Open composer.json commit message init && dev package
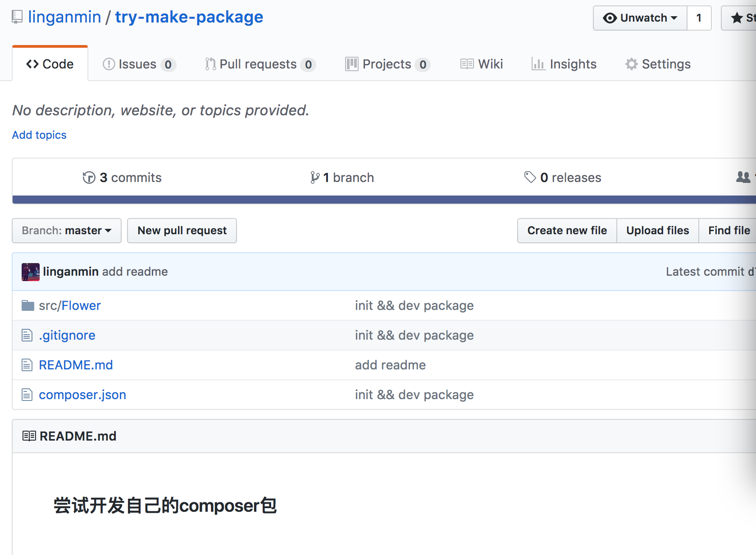Image resolution: width=756 pixels, height=555 pixels. [x=414, y=395]
